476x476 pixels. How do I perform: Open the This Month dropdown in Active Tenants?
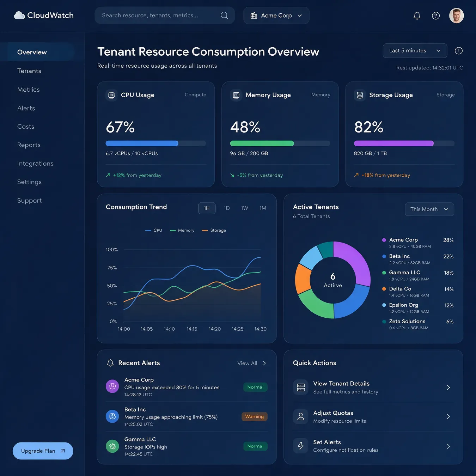[x=429, y=209]
